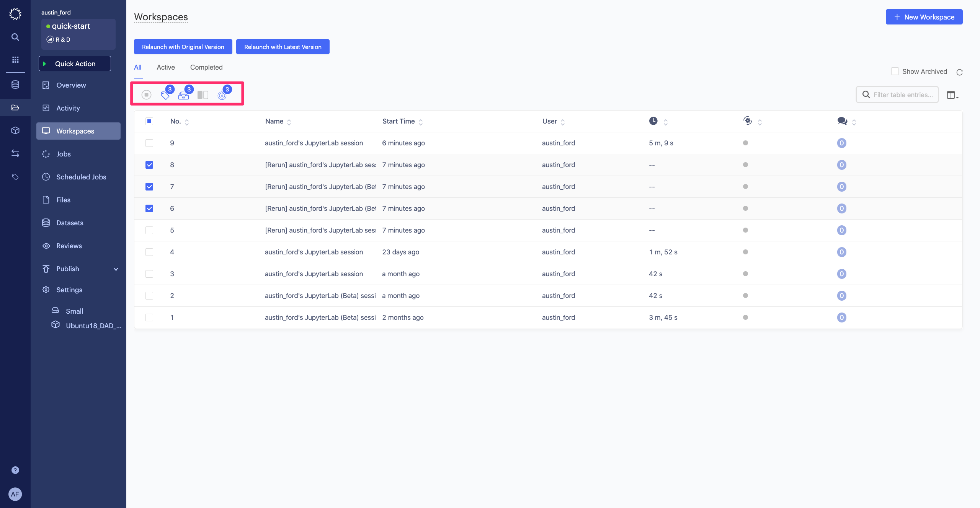Switch to the Completed tab
The image size is (980, 508).
(206, 67)
